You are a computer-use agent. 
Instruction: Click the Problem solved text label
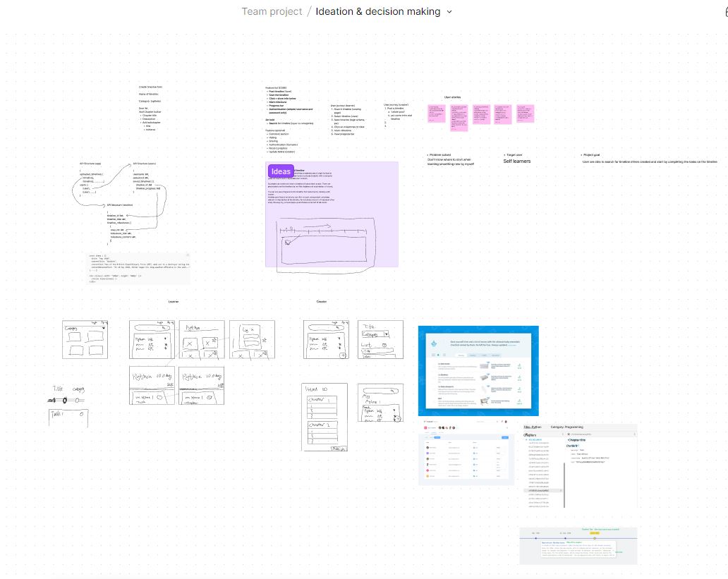click(x=439, y=155)
